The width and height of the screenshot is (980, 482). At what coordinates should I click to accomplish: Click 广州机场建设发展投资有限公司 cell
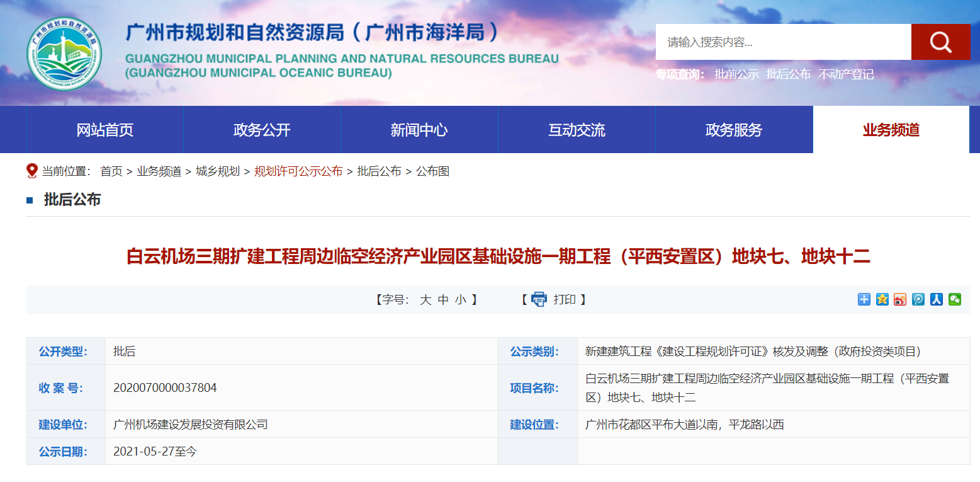click(191, 425)
